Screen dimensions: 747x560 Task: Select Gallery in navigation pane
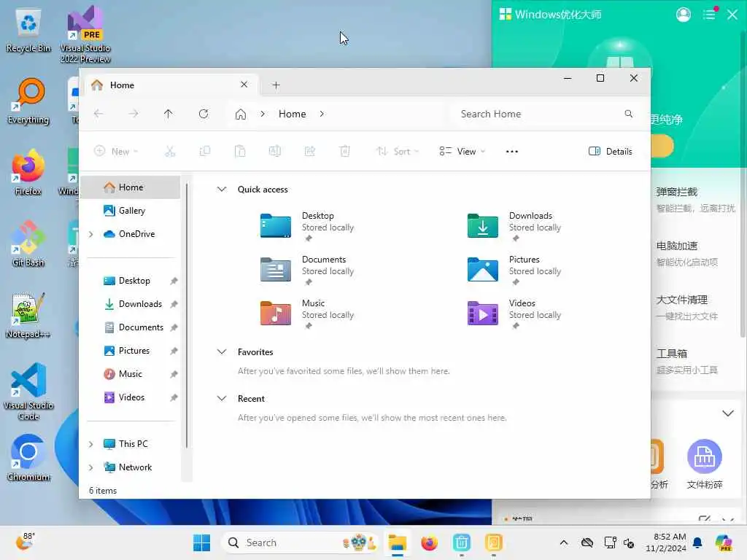coord(131,211)
